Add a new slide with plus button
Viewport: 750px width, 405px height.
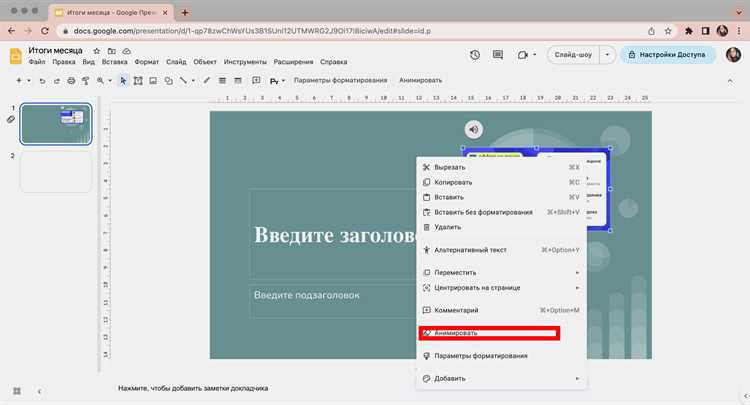(19, 80)
